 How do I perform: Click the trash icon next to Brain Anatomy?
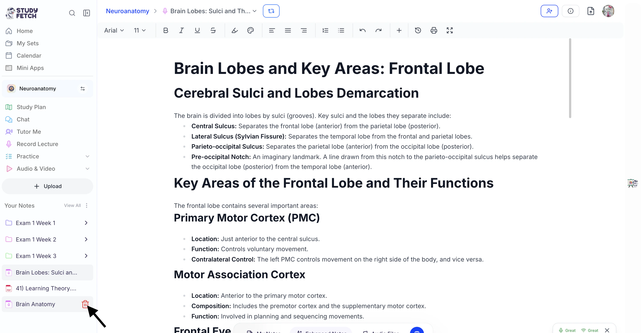point(85,304)
